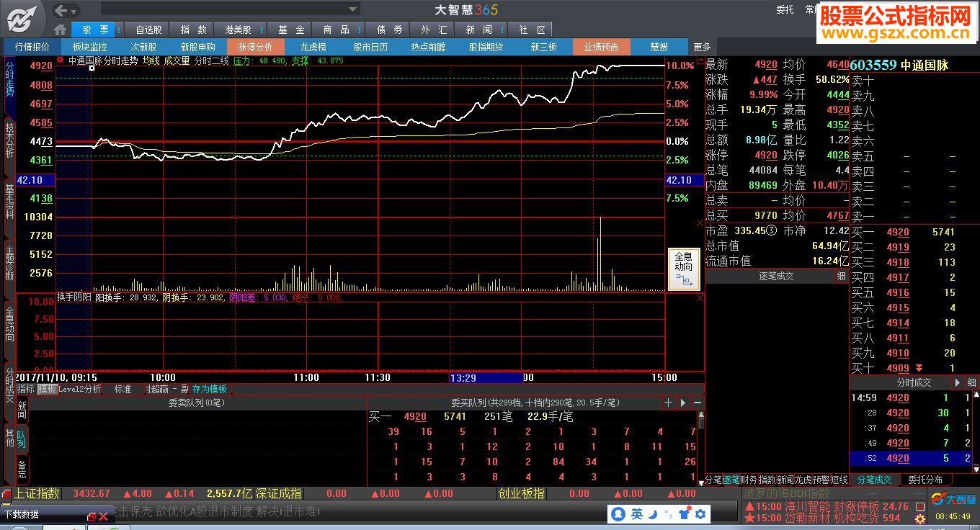Viewport: 980px width, 530px height.
Task: Open the back-button history dropdown arrow
Action: [75, 10]
